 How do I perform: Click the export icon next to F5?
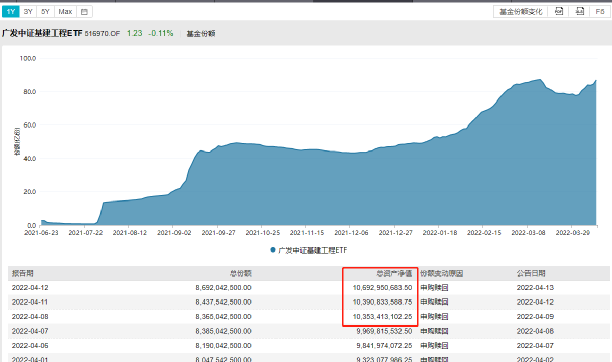pyautogui.click(x=580, y=11)
